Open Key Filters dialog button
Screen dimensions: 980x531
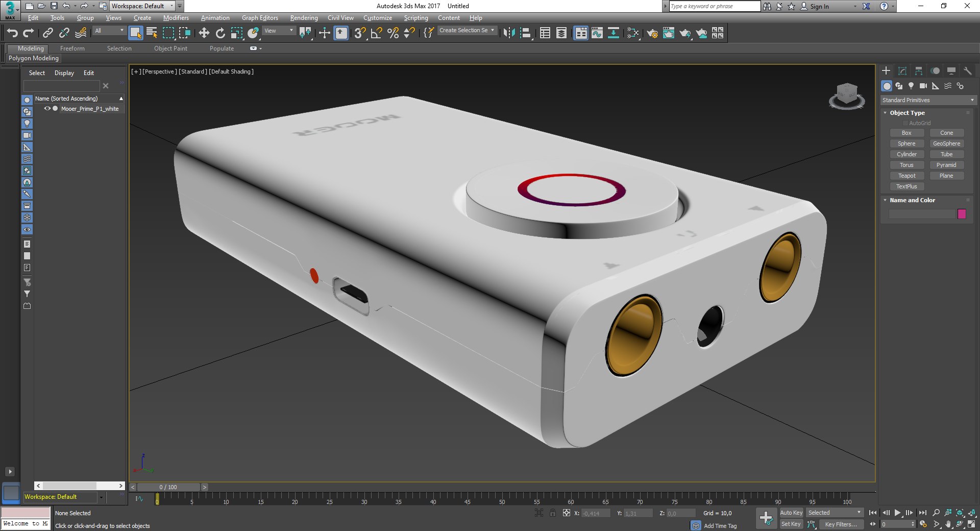pos(841,524)
